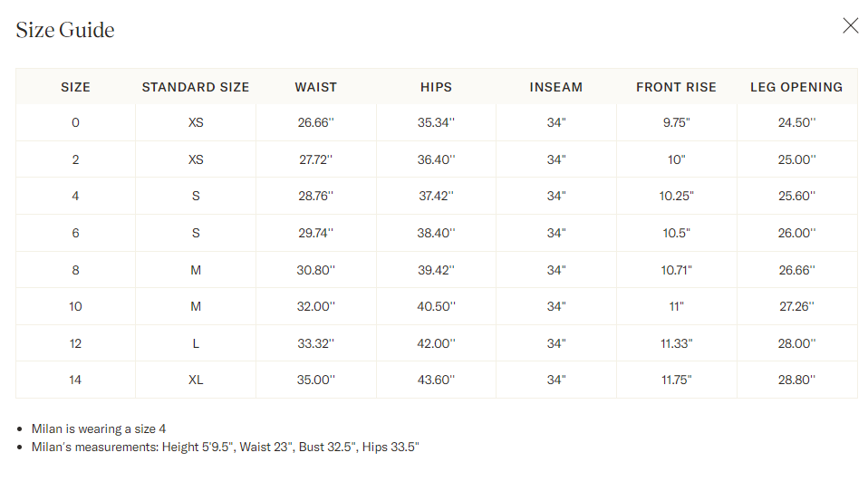
Task: Click the XL standard size cell
Action: (196, 380)
